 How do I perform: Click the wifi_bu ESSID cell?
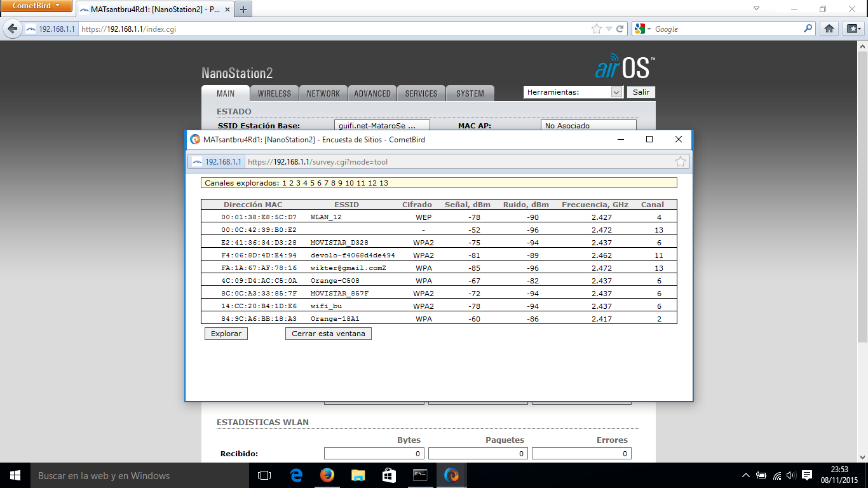pyautogui.click(x=326, y=306)
